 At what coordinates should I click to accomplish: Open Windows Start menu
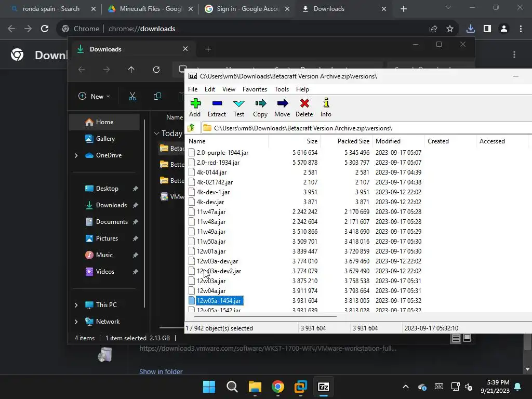pyautogui.click(x=209, y=387)
